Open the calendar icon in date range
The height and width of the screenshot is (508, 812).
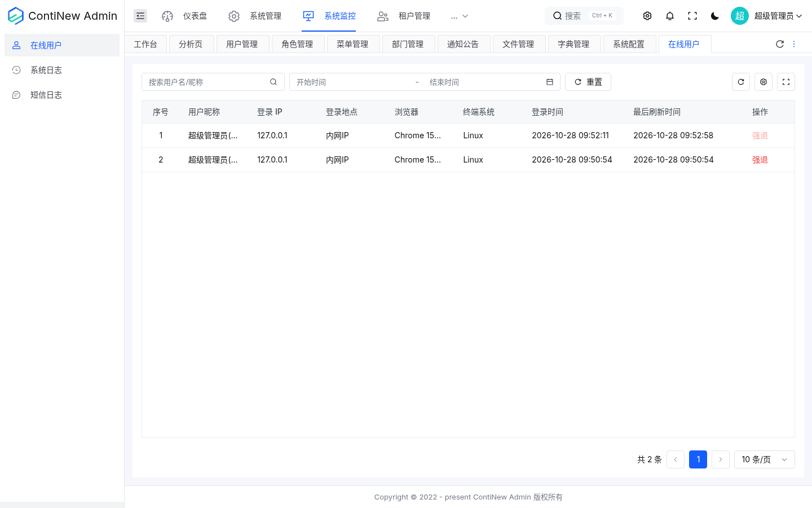550,82
